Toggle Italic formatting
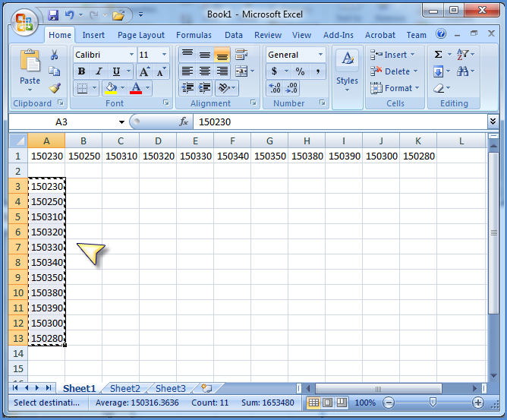The width and height of the screenshot is (507, 420). click(99, 71)
